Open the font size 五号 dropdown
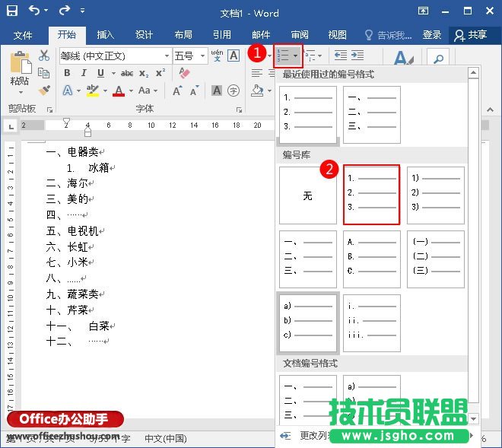 202,56
